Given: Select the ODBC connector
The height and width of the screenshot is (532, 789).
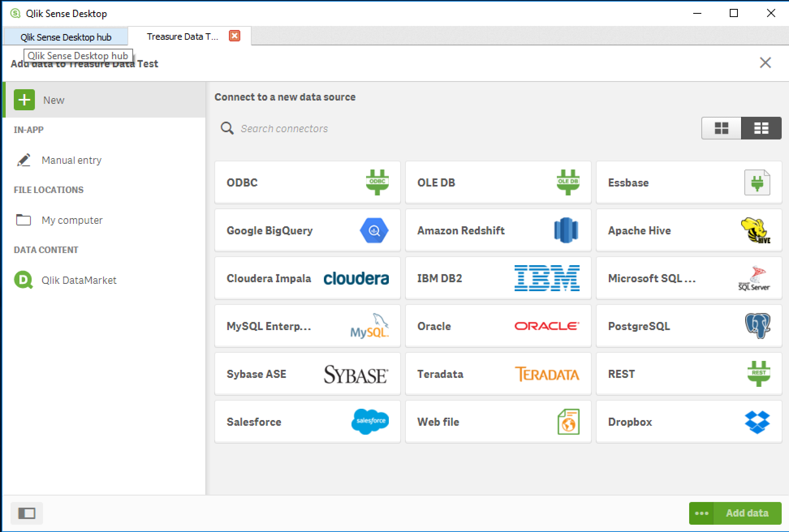Looking at the screenshot, I should point(308,182).
